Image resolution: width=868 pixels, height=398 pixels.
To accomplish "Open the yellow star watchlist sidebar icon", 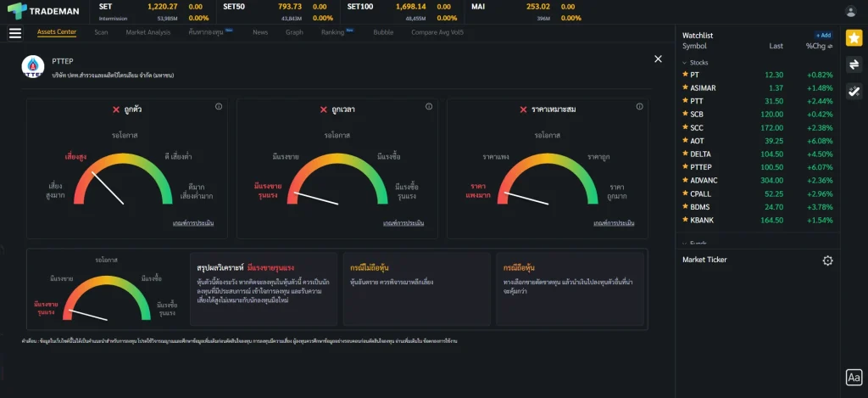I will (x=854, y=37).
